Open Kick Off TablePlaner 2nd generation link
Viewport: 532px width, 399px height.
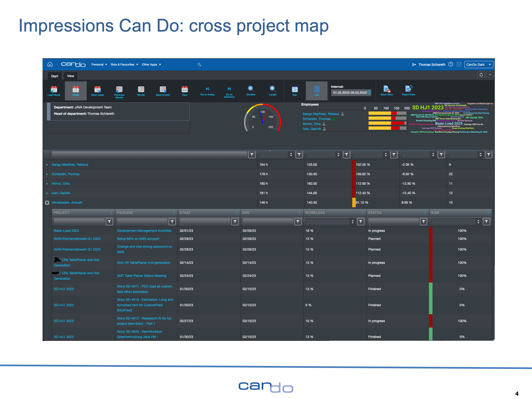click(x=143, y=263)
